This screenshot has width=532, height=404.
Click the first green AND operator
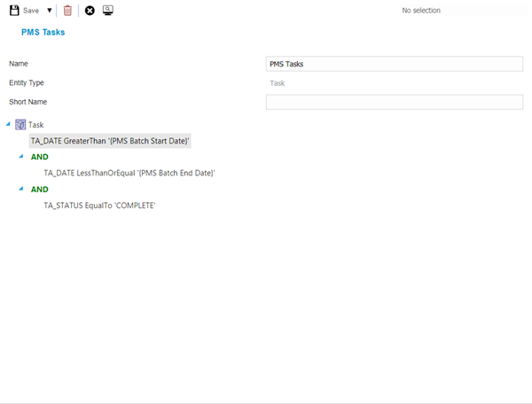[x=40, y=157]
